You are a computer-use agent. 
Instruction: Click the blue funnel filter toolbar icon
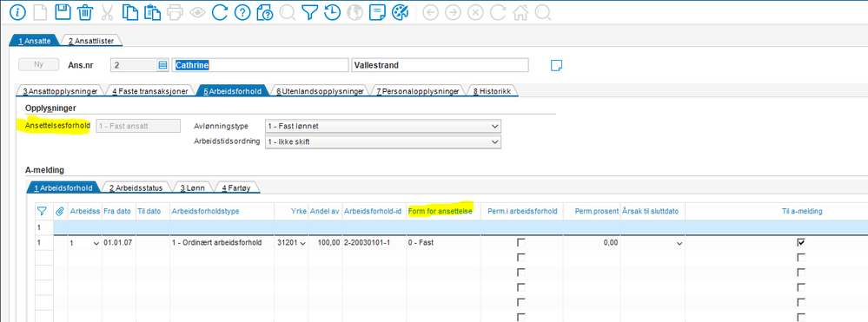pyautogui.click(x=309, y=12)
